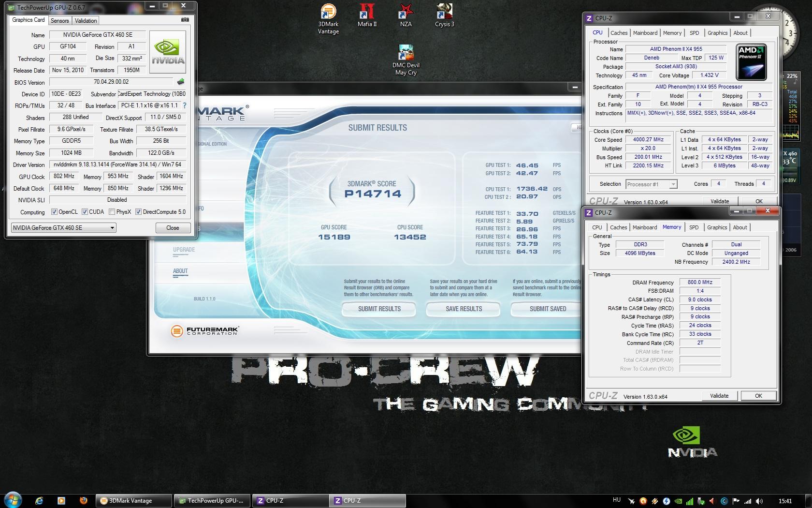Open the ABOUT link in 3DMark Vantage
Screen dimensions: 812x508
(180, 271)
